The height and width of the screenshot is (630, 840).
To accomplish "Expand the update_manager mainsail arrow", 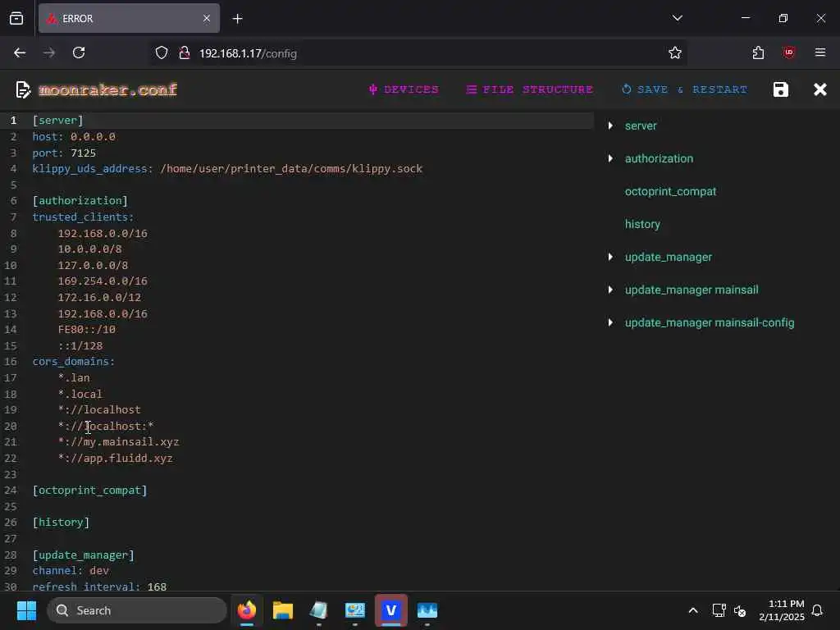I will [610, 290].
